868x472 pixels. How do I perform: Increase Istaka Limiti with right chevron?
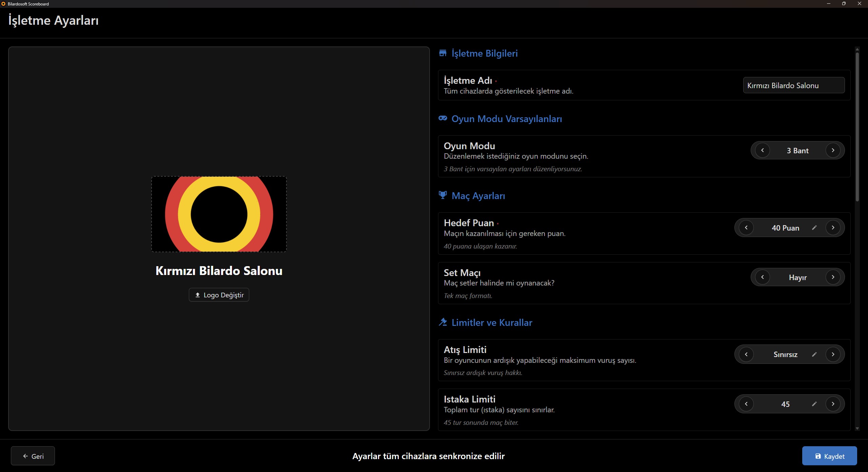[x=833, y=404]
